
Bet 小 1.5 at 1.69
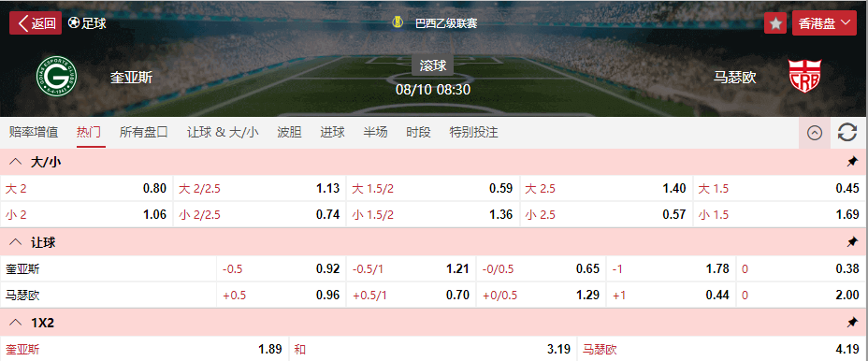coord(779,214)
